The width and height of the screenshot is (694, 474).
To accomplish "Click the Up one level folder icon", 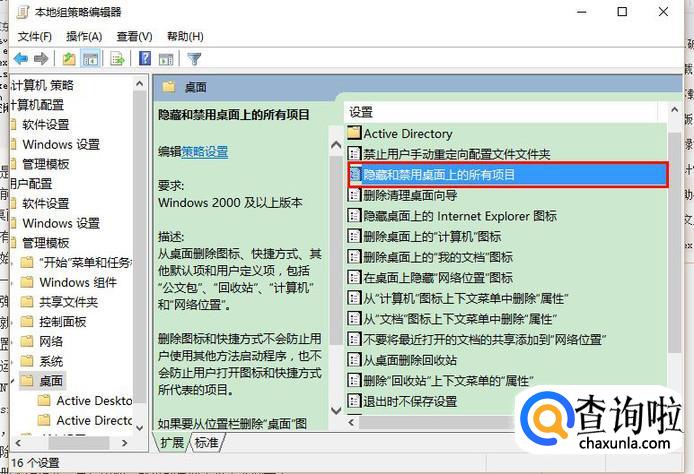I will [69, 58].
